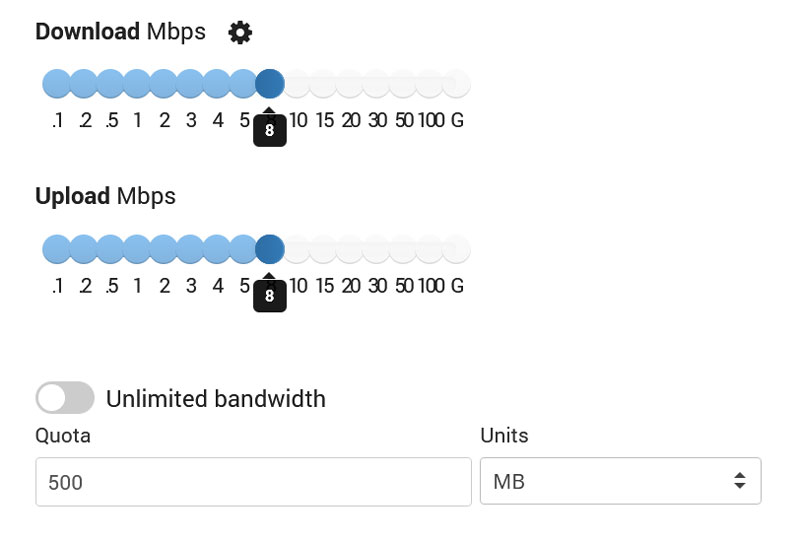
Task: Set Download speed to 20 Mbps
Action: click(350, 83)
